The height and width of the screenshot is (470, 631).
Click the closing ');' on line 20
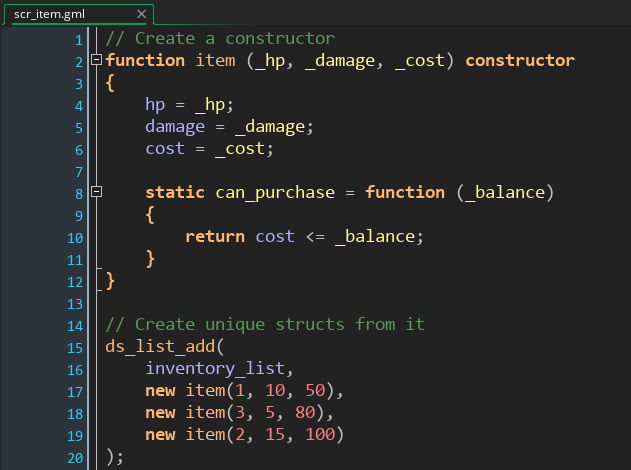115,457
